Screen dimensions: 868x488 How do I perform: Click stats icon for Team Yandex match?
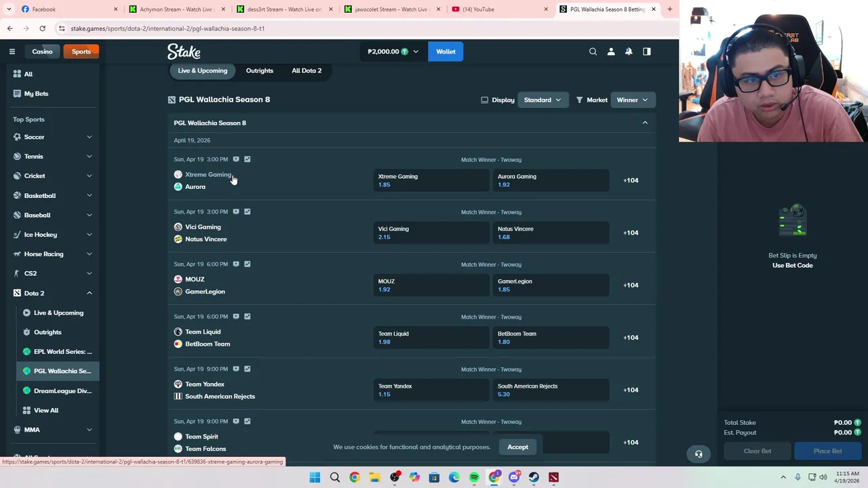248,369
